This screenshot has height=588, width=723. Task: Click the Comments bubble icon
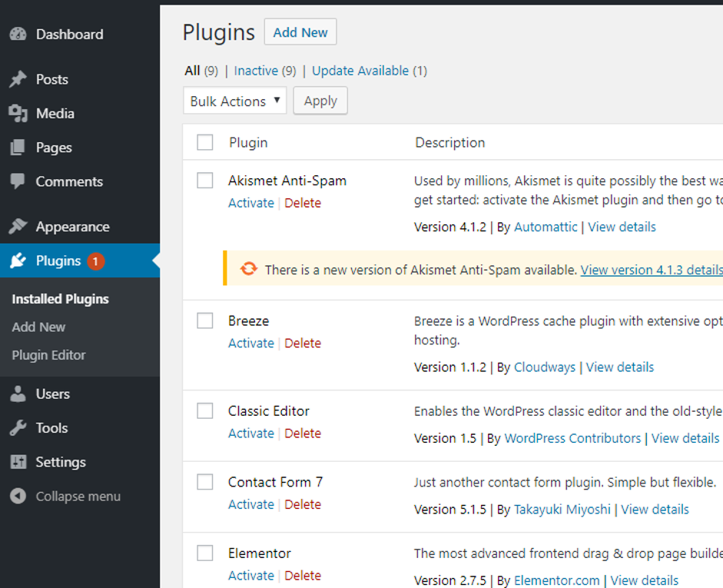18,181
